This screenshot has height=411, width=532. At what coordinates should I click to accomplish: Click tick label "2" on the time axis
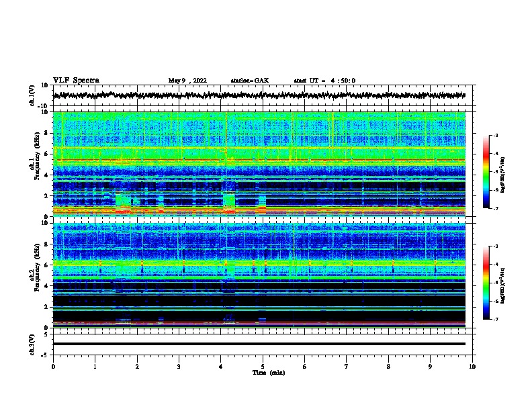[137, 367]
